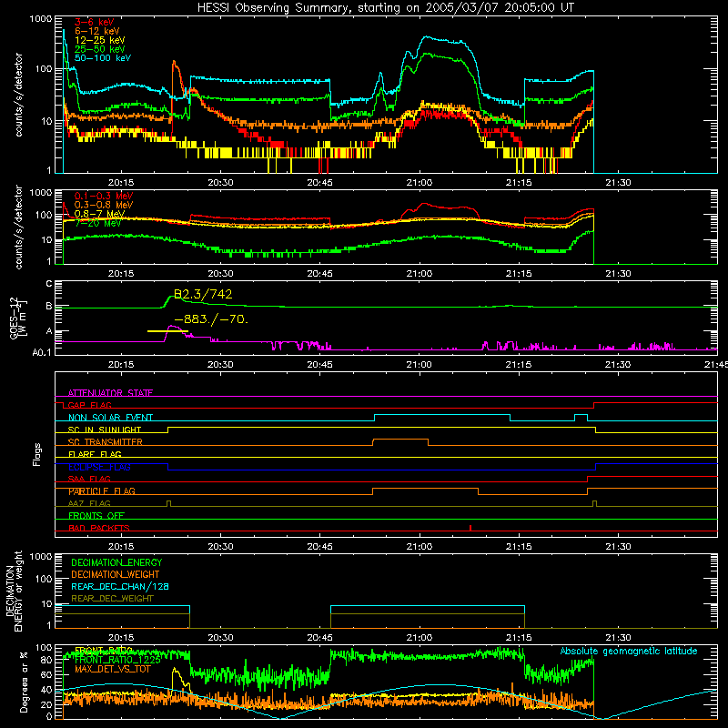Select the 3-6 keV legend label

[x=95, y=22]
